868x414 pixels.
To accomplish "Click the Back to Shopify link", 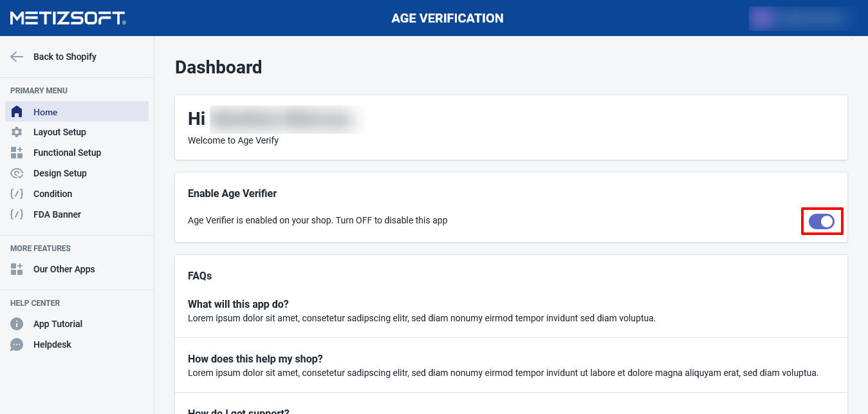I will (65, 57).
